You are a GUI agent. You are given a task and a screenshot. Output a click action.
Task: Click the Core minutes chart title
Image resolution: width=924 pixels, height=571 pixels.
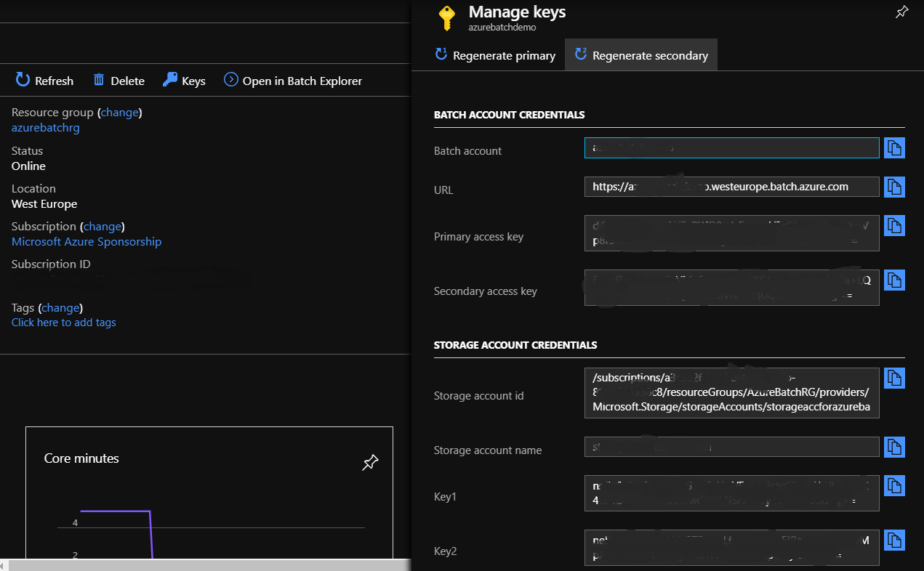tap(81, 458)
